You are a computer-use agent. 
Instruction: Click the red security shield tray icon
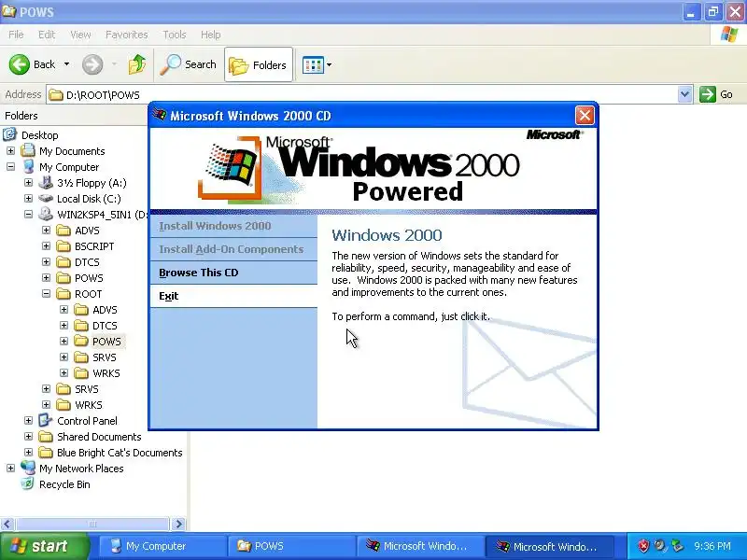coord(643,546)
